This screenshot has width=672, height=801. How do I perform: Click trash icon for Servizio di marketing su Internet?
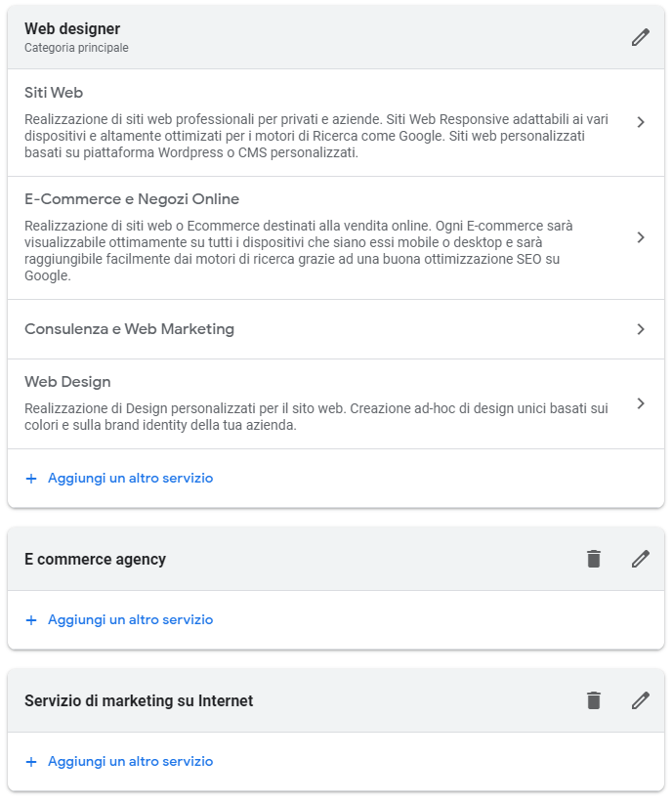point(594,700)
